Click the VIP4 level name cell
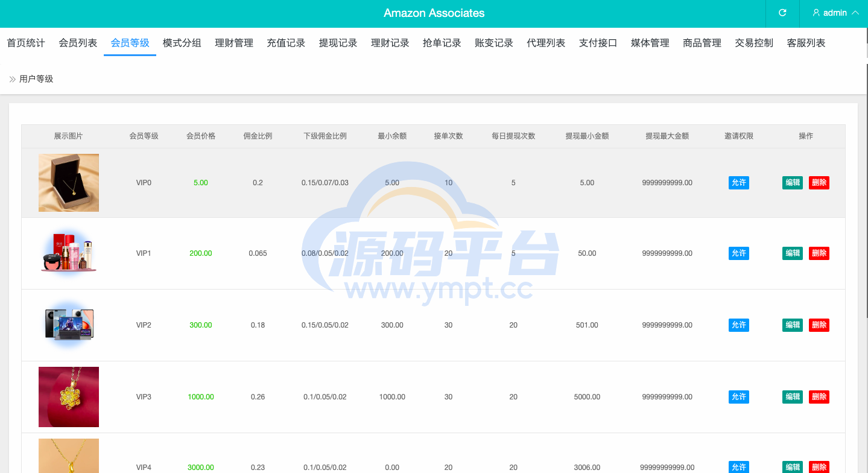The width and height of the screenshot is (868, 473). tap(144, 468)
